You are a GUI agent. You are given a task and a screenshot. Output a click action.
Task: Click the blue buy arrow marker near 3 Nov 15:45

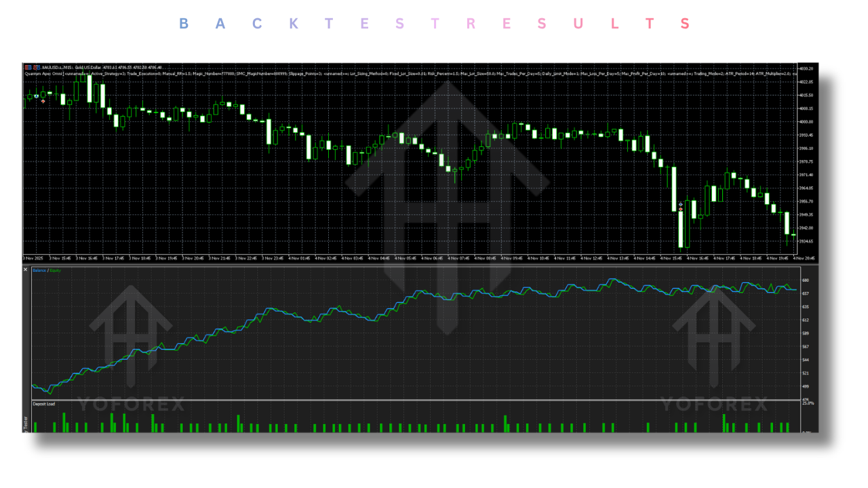point(37,96)
